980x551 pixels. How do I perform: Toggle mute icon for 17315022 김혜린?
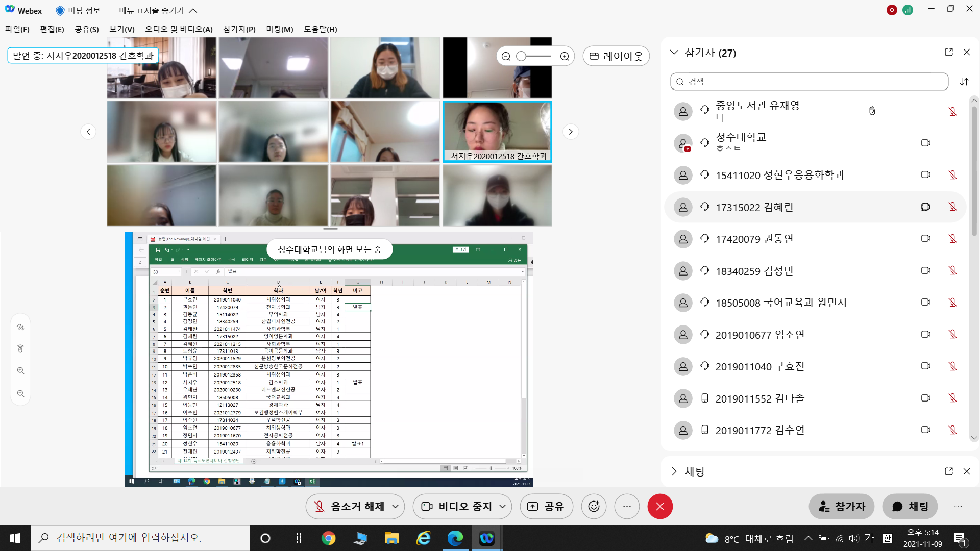(x=952, y=207)
